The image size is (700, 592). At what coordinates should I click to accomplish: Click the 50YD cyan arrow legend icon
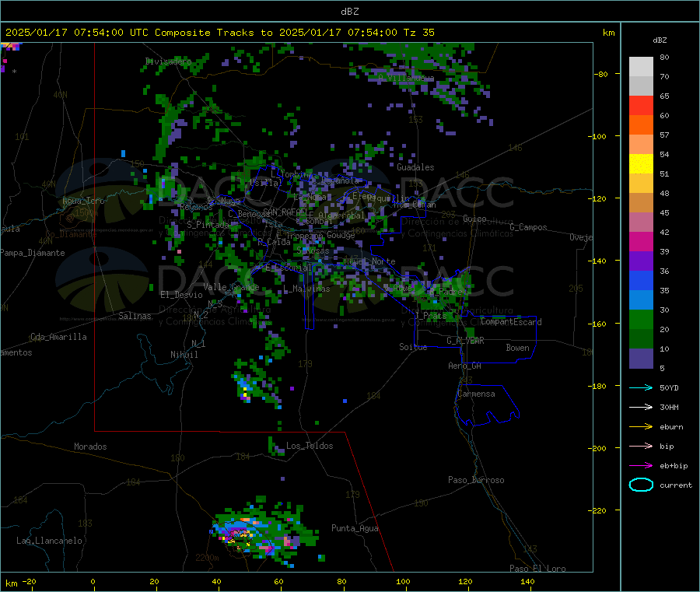pyautogui.click(x=641, y=387)
